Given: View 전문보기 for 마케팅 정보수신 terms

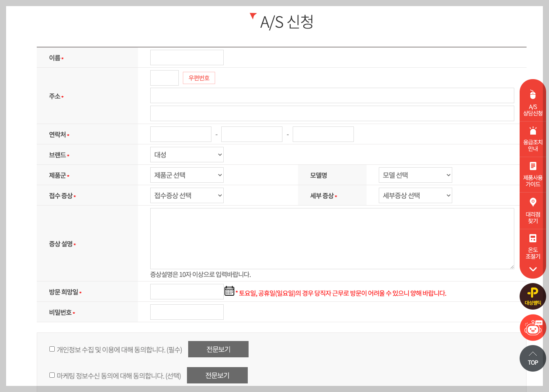Looking at the screenshot, I should (217, 375).
